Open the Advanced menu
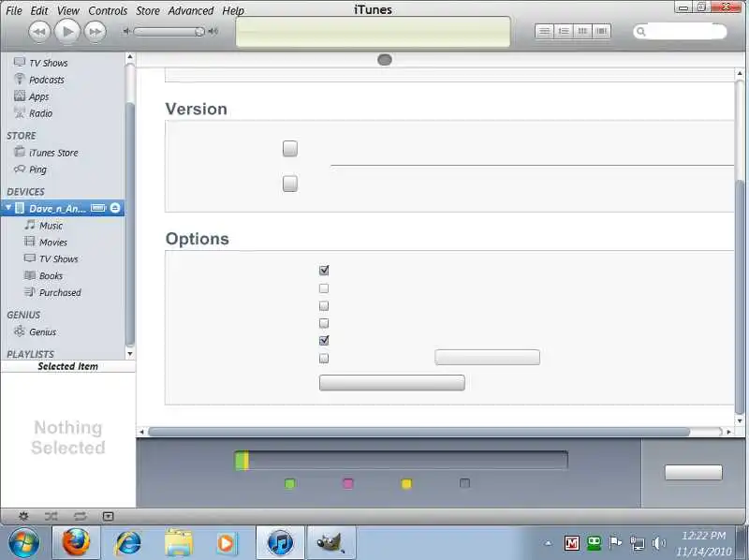This screenshot has width=749, height=560. pos(190,11)
